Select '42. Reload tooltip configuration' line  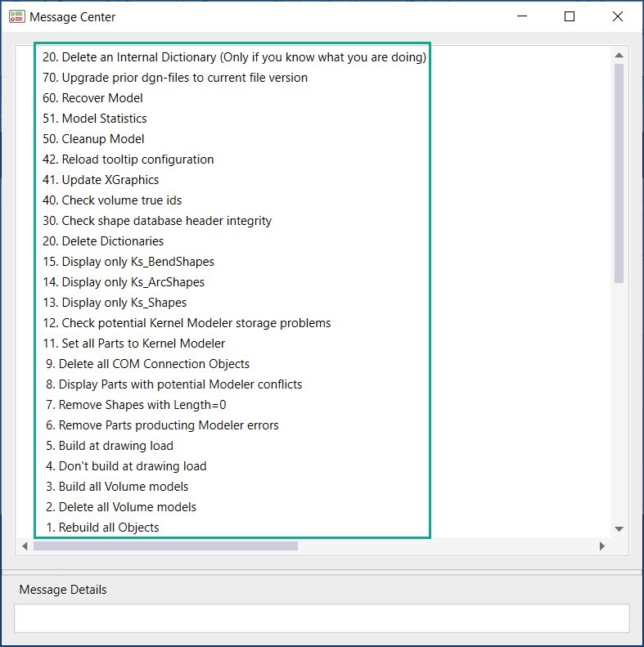click(x=128, y=160)
